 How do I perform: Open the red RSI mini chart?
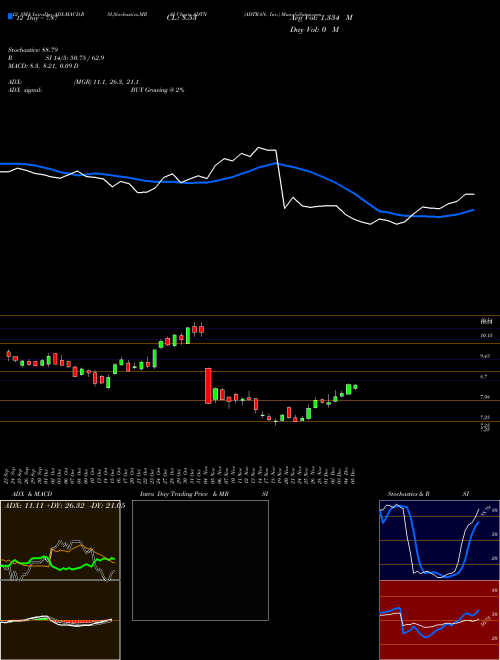(x=439, y=620)
